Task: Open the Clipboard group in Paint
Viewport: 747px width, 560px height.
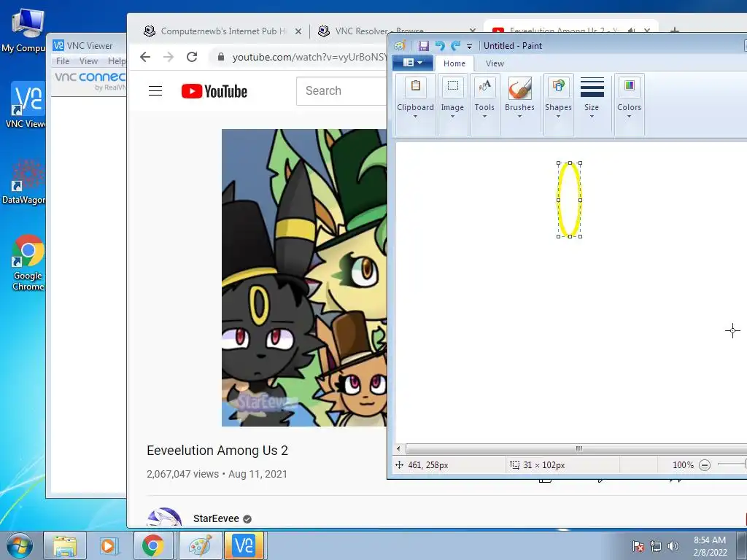Action: click(x=415, y=105)
